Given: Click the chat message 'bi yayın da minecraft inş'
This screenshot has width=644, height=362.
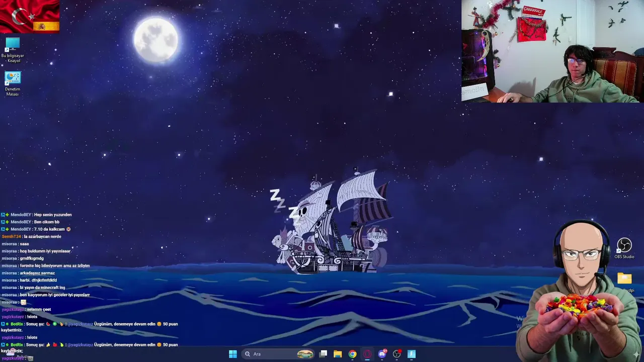Looking at the screenshot, I should point(42,288).
